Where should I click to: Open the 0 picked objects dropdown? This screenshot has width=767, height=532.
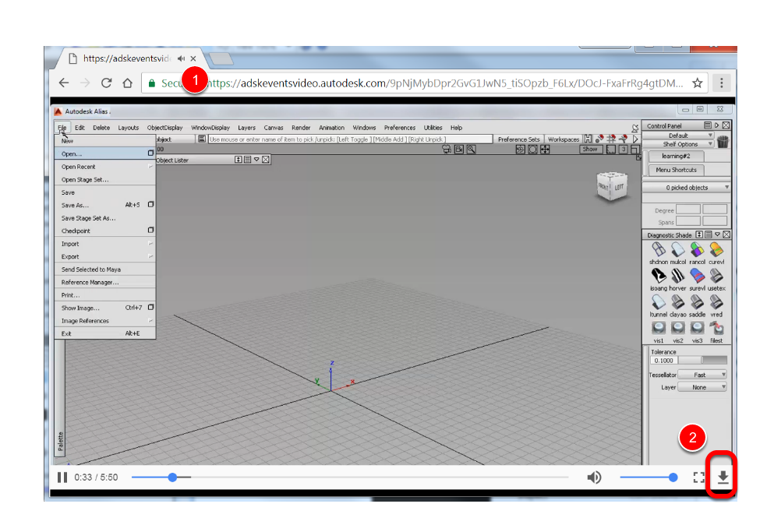click(686, 188)
